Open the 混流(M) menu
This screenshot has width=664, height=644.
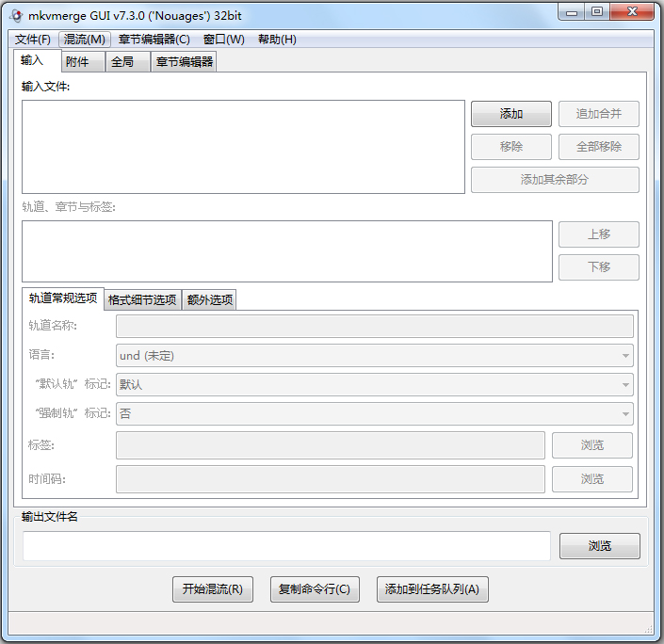coord(84,40)
